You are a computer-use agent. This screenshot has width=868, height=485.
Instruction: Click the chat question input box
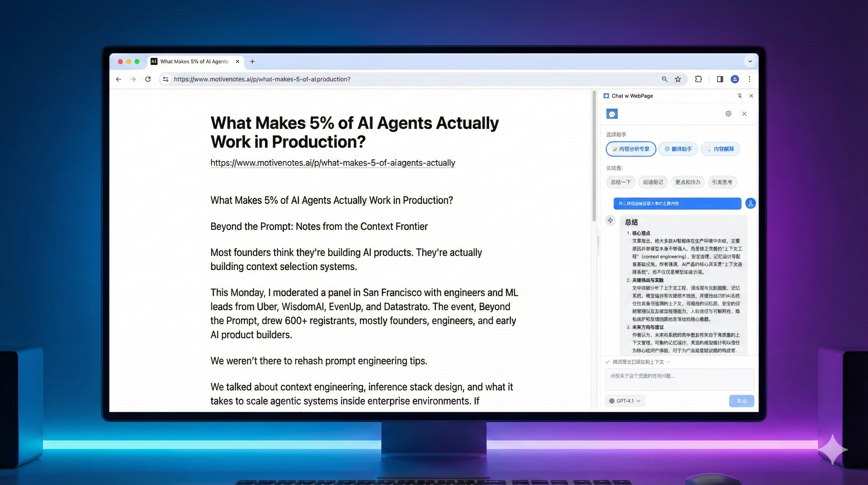pyautogui.click(x=679, y=379)
